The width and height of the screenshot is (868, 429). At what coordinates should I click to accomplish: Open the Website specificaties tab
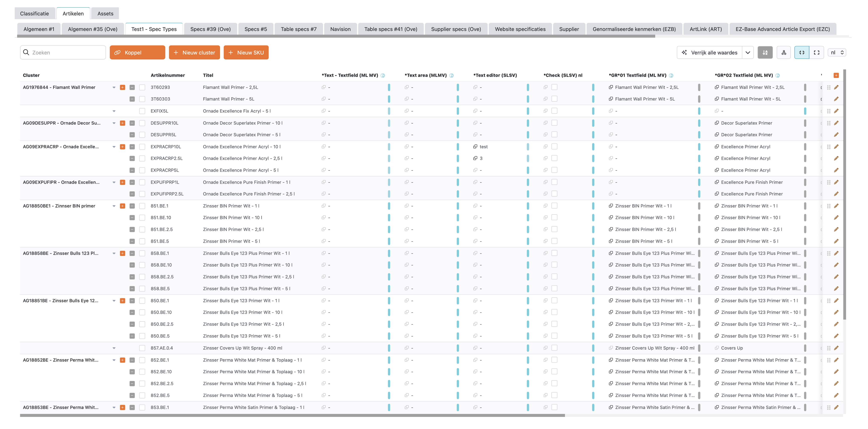coord(520,29)
